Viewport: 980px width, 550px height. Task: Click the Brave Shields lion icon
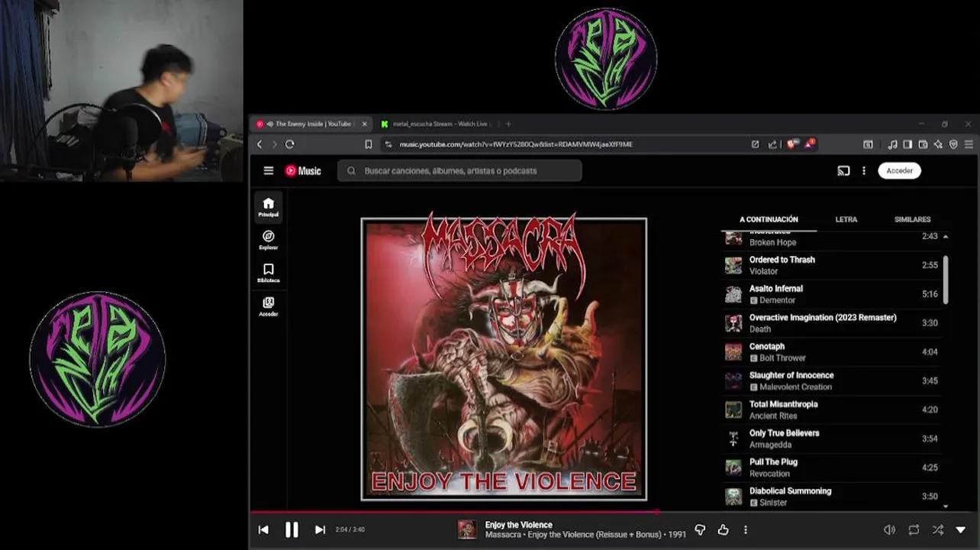coord(792,144)
